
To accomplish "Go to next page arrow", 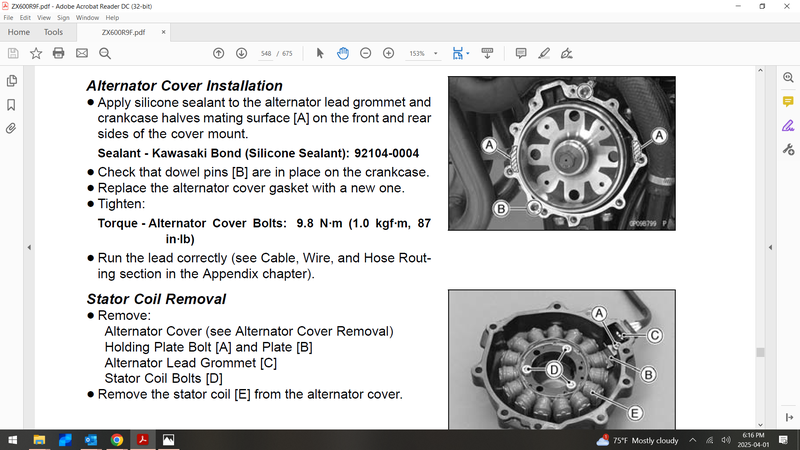I will (x=241, y=53).
